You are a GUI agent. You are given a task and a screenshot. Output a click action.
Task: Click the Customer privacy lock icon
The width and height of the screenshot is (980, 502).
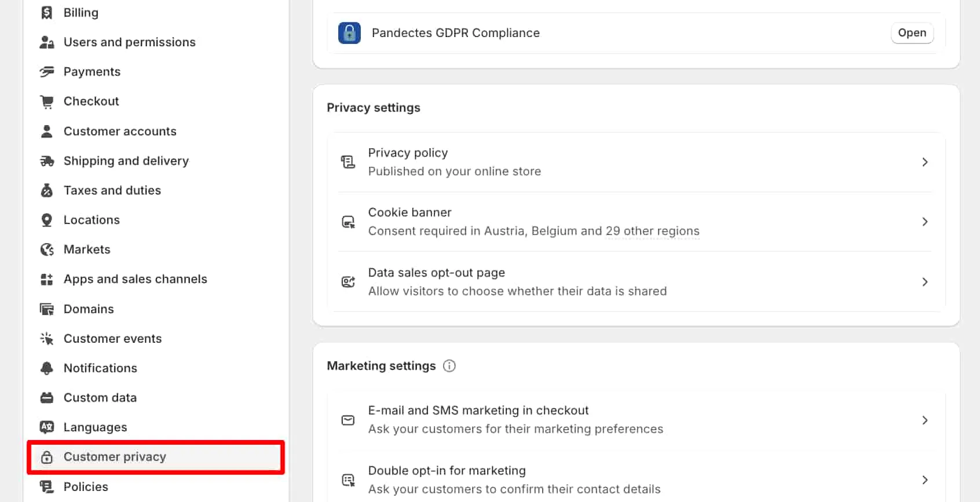(47, 457)
